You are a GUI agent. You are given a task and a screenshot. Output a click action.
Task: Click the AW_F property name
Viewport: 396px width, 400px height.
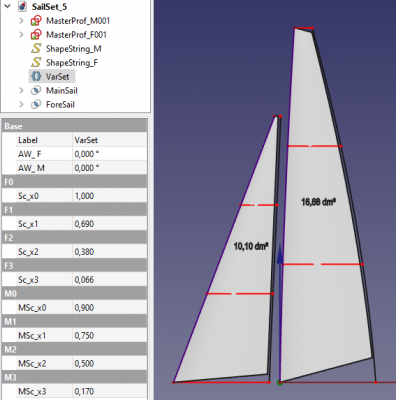(30, 154)
